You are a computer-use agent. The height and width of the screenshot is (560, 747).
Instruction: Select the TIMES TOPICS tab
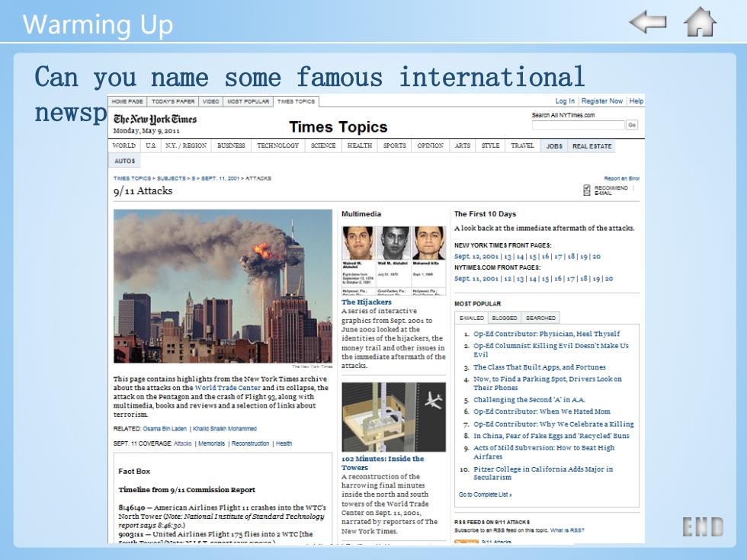point(296,101)
